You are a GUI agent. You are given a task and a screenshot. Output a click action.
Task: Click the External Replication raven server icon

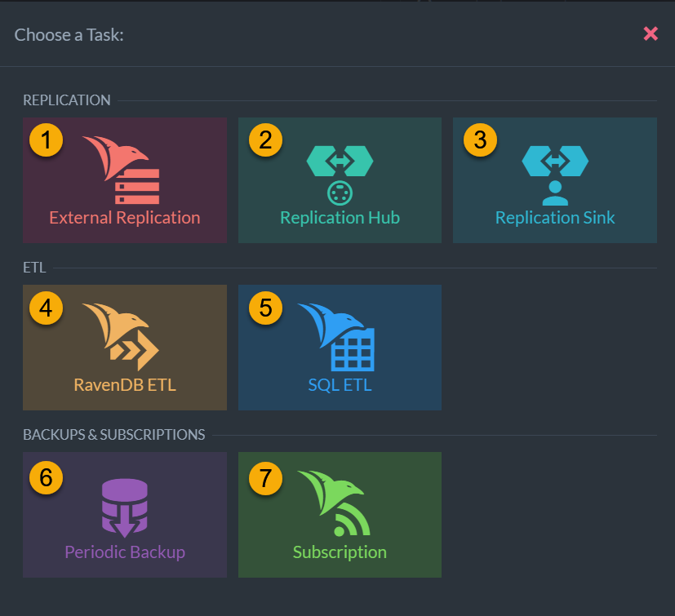tap(122, 170)
